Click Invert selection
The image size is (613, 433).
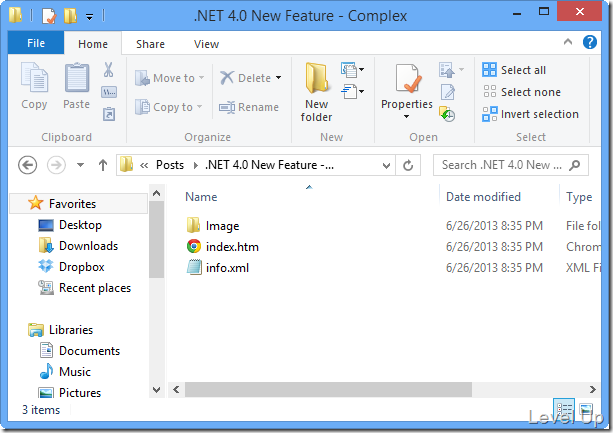531,114
